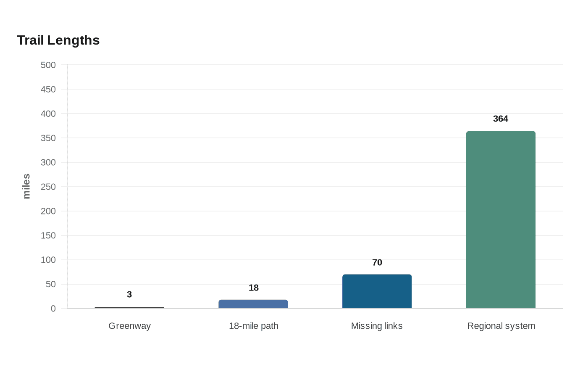The width and height of the screenshot is (588, 370).
Task: Click the 250 y-axis tick label
Action: [x=48, y=187]
